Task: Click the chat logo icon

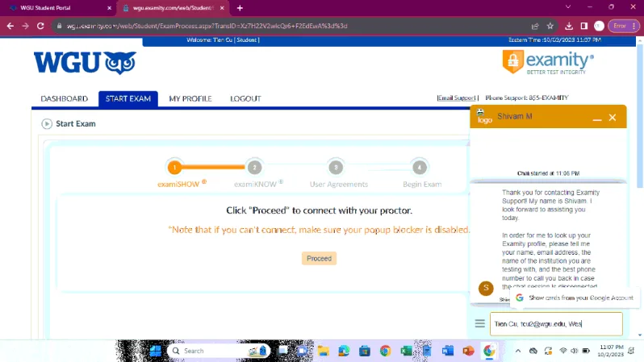Action: [x=485, y=117]
